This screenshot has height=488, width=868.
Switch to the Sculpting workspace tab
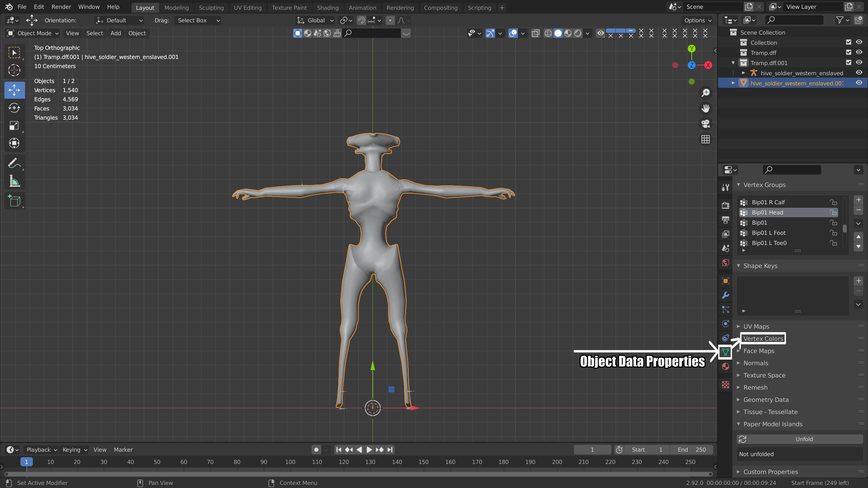[x=211, y=7]
